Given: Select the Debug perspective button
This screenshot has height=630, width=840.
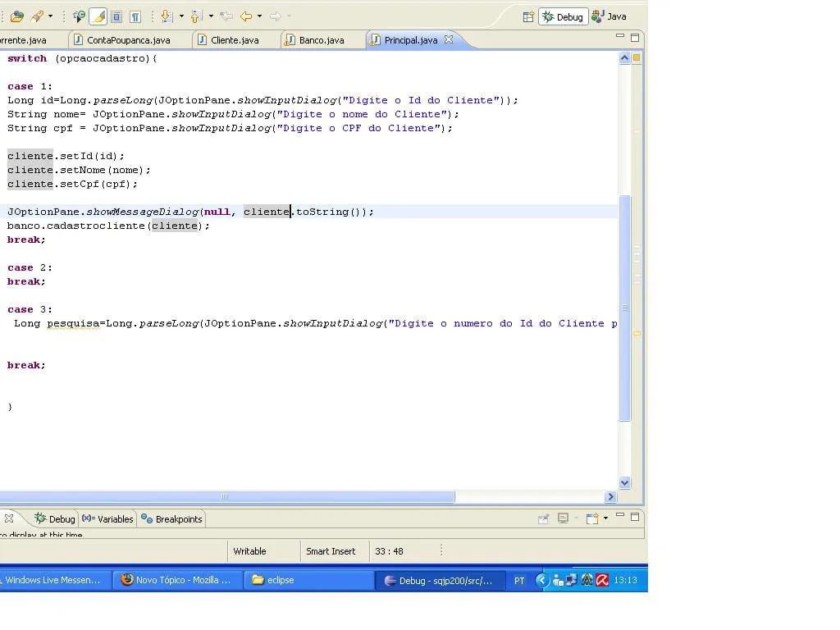Looking at the screenshot, I should click(563, 16).
